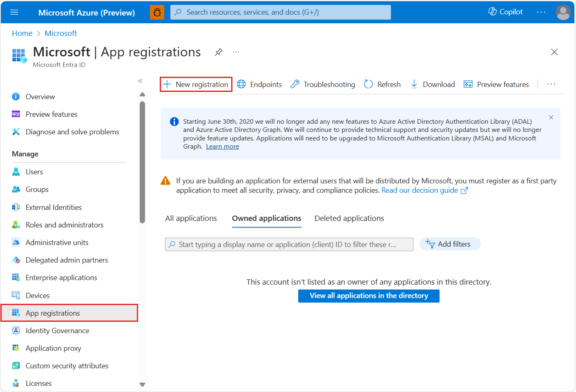
Task: Click the orange bug report icon
Action: pos(157,12)
